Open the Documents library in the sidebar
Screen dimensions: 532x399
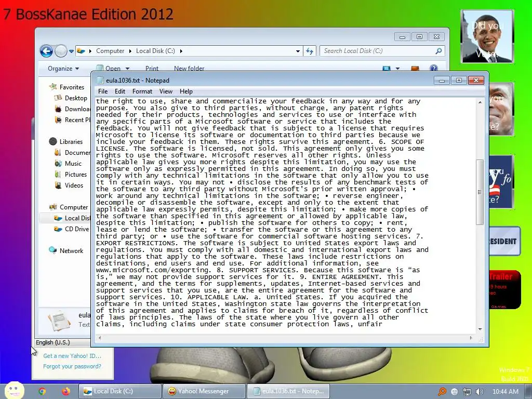73,152
